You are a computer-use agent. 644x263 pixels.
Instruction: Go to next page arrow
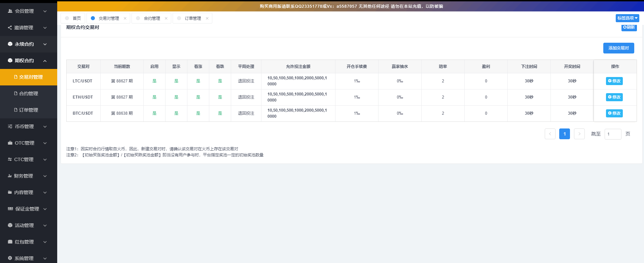pos(579,134)
